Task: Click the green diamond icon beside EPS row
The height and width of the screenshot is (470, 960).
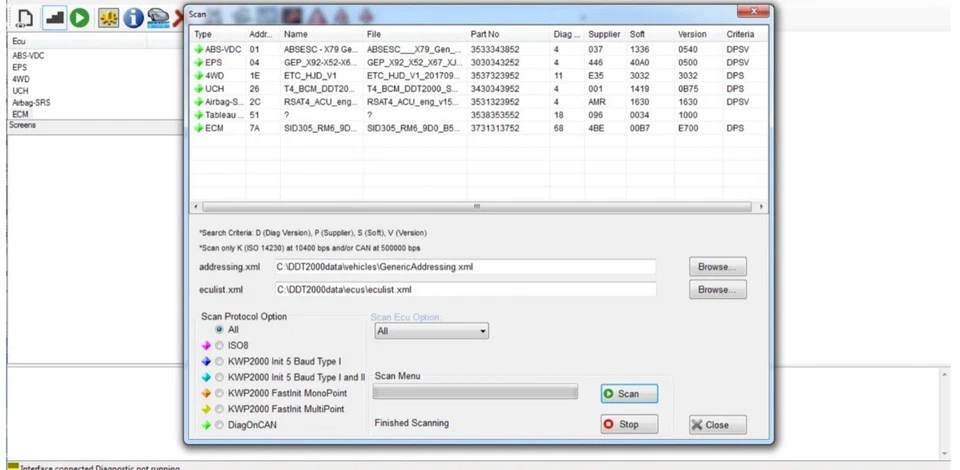Action: (x=198, y=62)
